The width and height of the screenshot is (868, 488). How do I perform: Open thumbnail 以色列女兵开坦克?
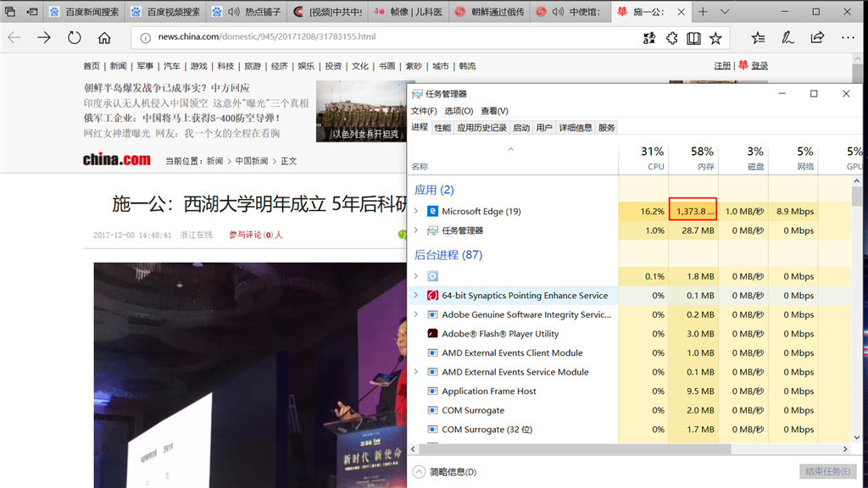coord(361,111)
